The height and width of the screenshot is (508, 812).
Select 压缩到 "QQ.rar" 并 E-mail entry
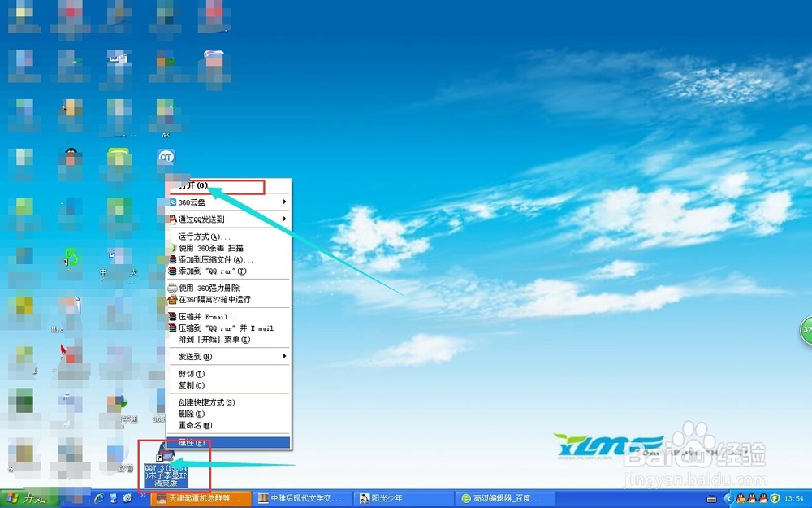(x=228, y=328)
